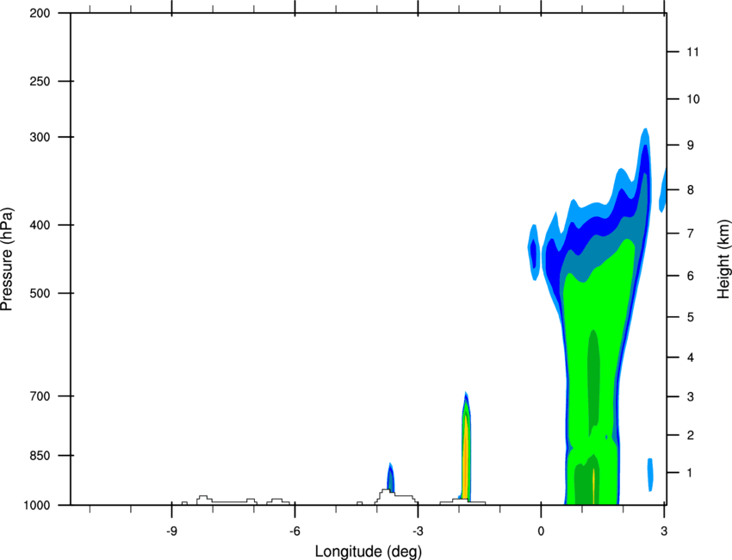Screen dimensions: 732x560
Task: Pick the 9 km height label
Action: point(691,146)
